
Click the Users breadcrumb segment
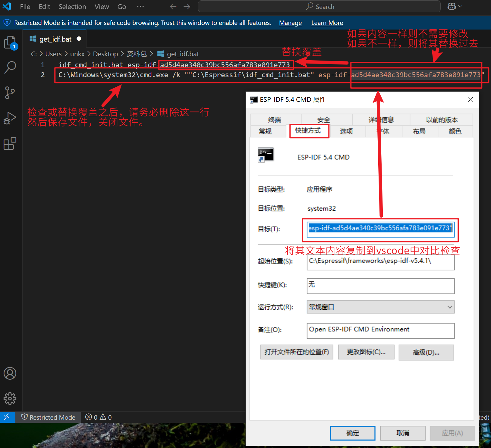53,54
